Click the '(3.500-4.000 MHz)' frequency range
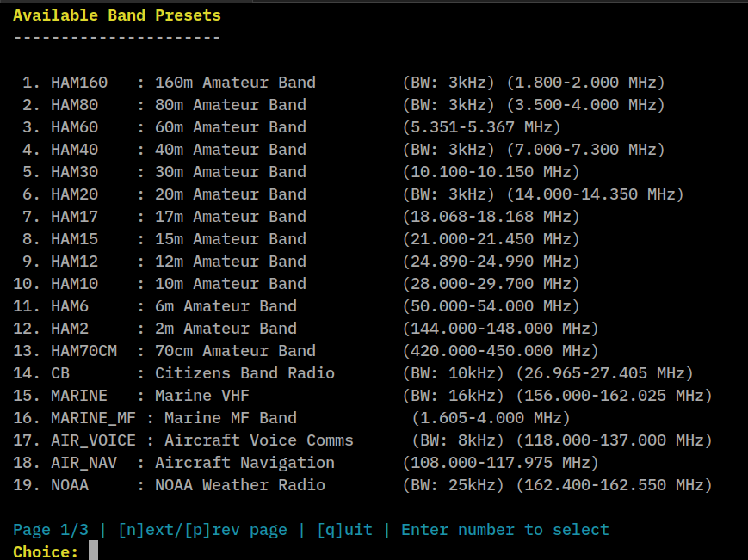 pos(586,105)
